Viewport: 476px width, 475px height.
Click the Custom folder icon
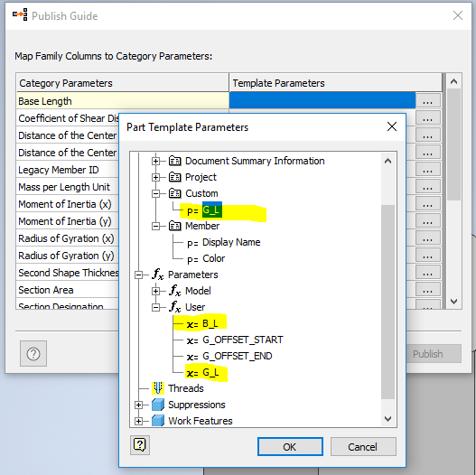point(175,193)
